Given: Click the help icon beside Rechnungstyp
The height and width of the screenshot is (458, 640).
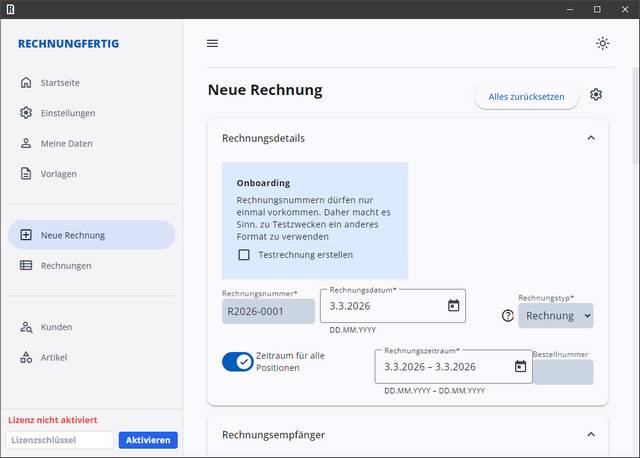Looking at the screenshot, I should click(x=508, y=316).
